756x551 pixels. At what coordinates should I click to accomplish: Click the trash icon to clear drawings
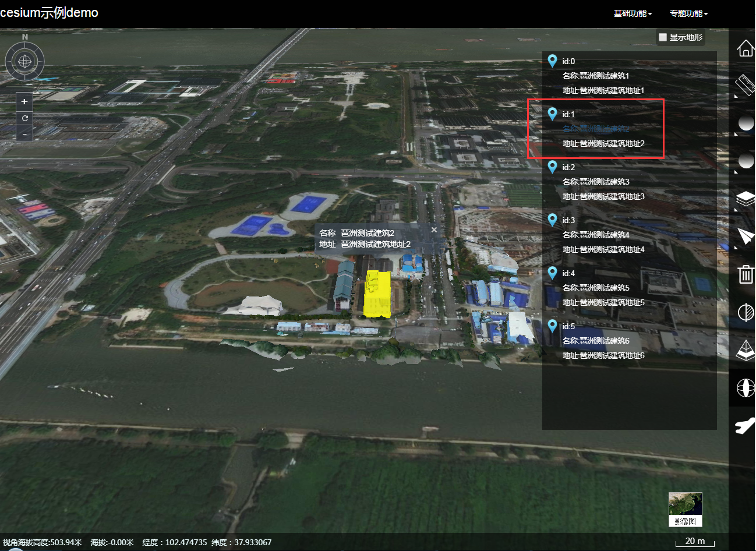click(x=746, y=275)
